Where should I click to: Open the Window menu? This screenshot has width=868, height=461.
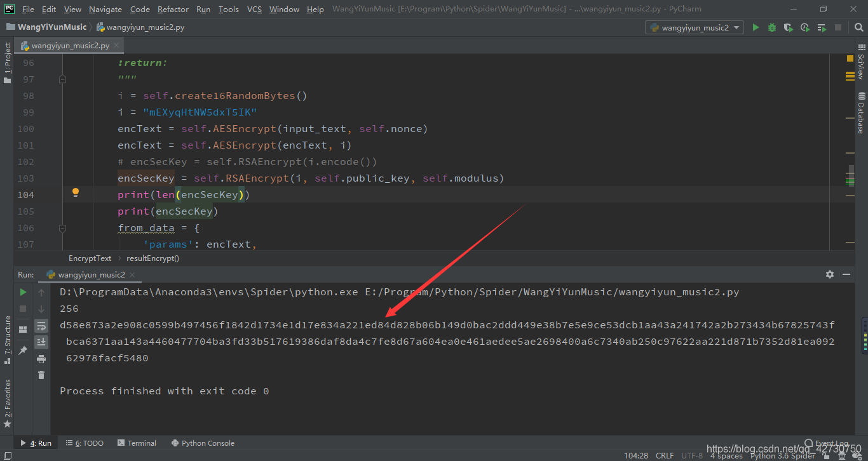tap(284, 9)
